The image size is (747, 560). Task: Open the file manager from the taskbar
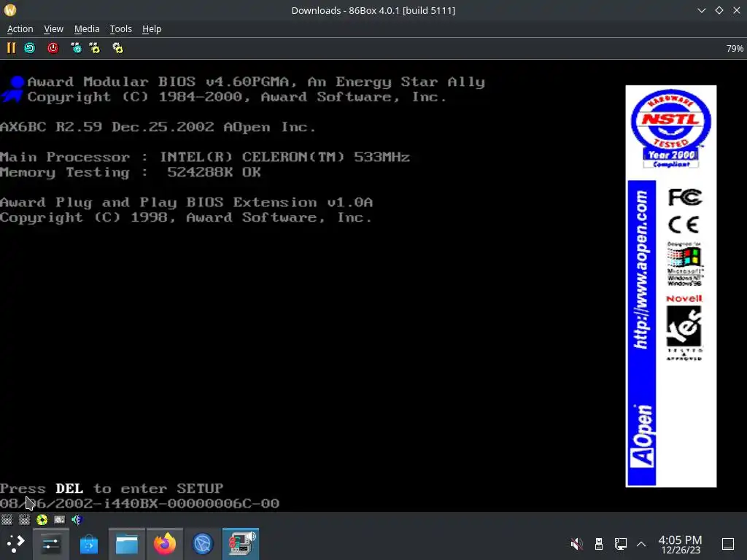[127, 544]
